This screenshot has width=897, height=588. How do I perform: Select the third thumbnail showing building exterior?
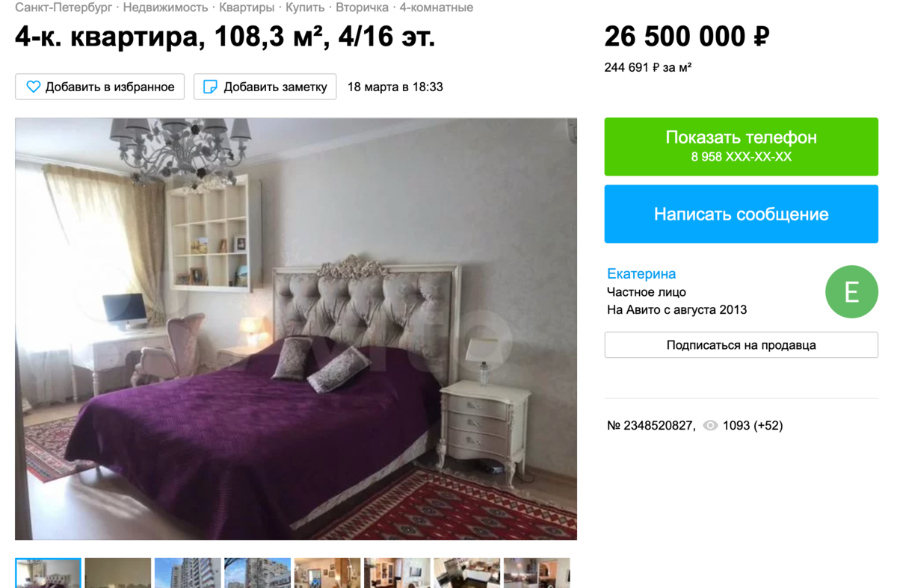click(188, 572)
